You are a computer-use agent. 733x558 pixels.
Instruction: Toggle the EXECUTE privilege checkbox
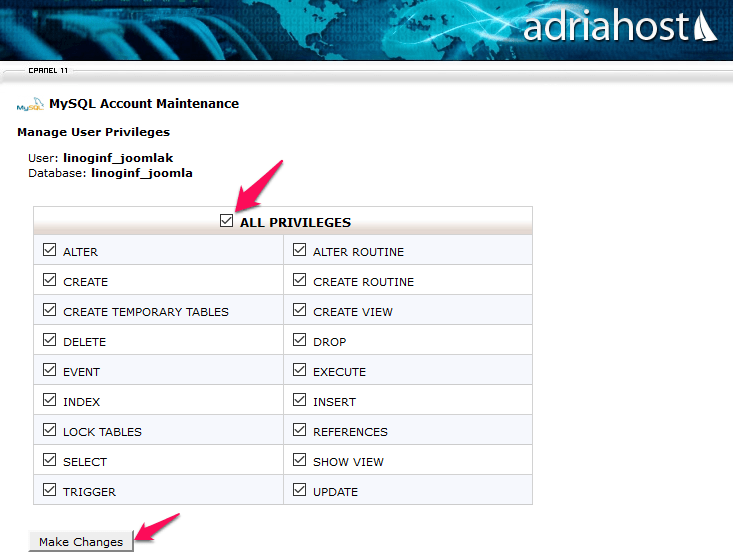click(300, 370)
